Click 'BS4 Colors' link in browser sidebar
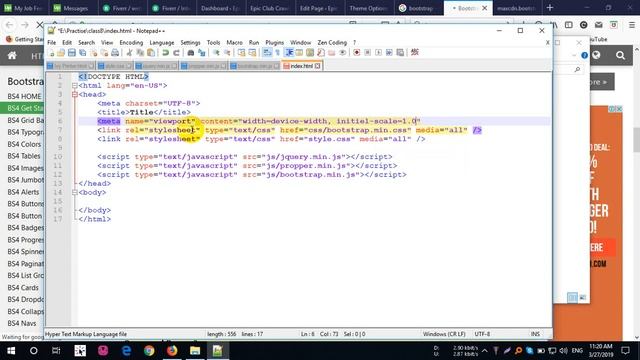This screenshot has height=360, width=640. tap(24, 144)
